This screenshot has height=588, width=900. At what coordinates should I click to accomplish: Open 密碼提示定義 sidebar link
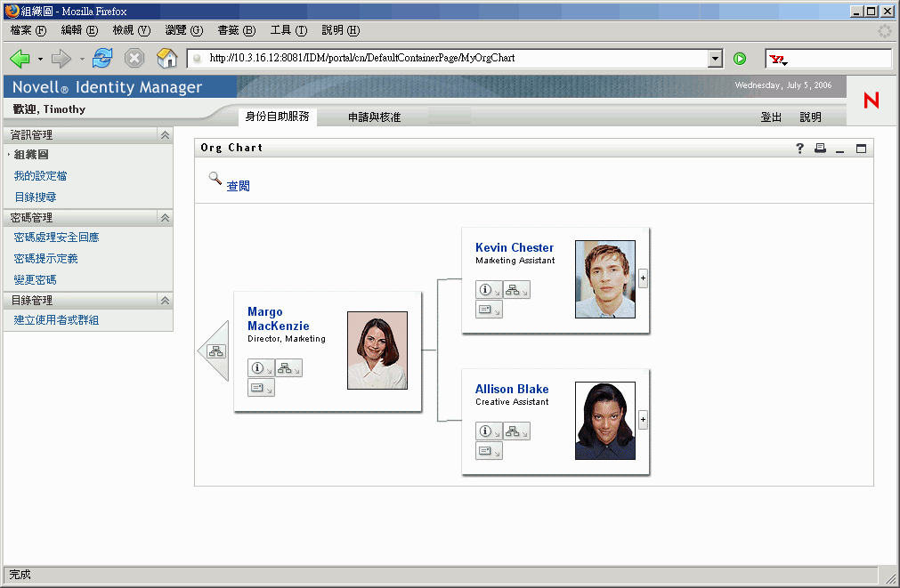(46, 259)
